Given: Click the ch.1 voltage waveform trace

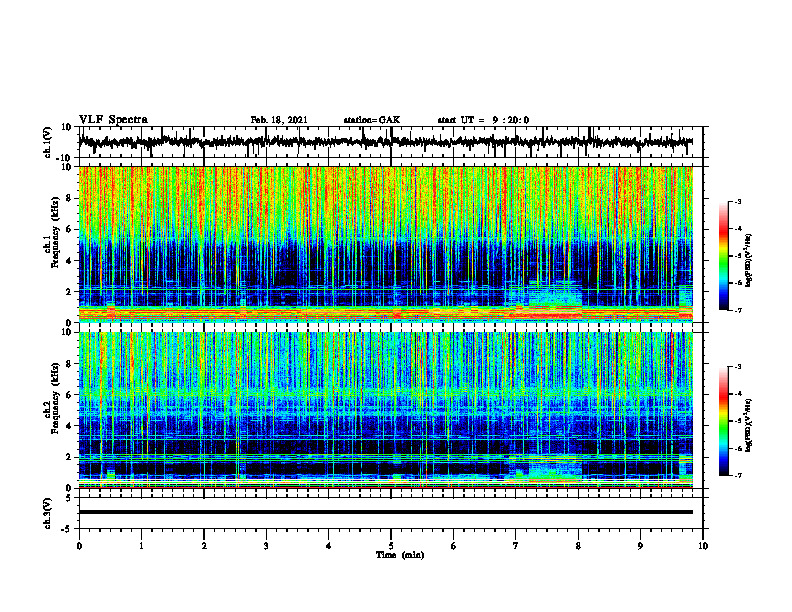Looking at the screenshot, I should 385,142.
